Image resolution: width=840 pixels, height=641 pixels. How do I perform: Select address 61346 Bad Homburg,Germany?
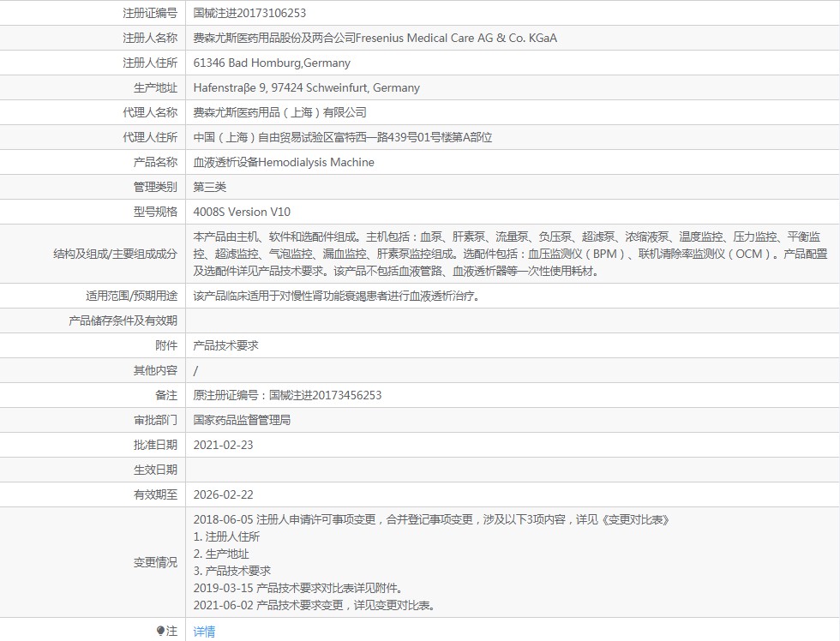point(272,63)
